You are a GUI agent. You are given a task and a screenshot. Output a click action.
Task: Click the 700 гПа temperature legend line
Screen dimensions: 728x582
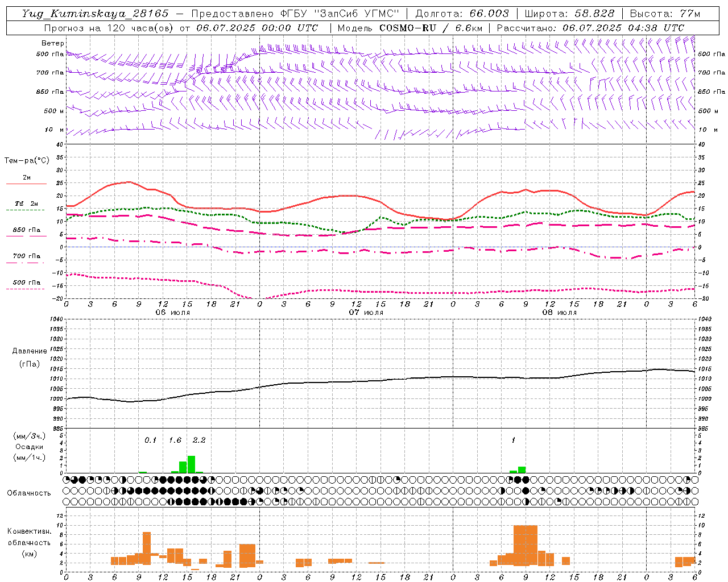(26, 263)
